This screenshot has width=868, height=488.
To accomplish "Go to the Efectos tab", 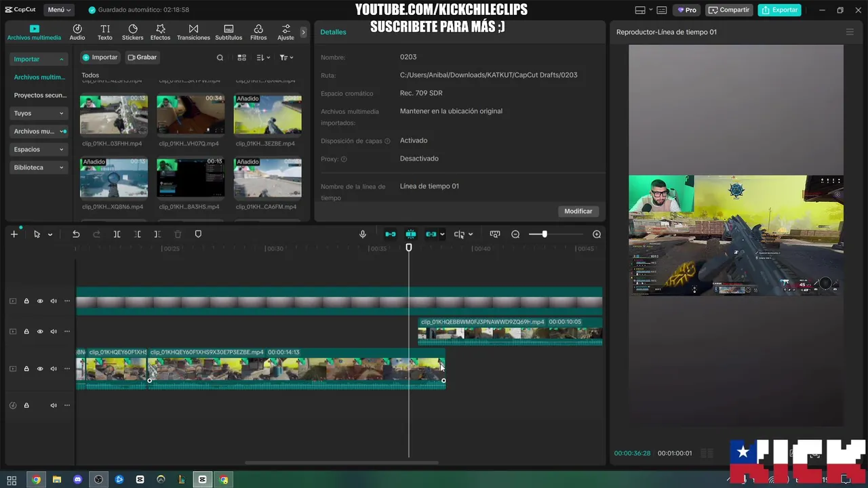I will (161, 33).
